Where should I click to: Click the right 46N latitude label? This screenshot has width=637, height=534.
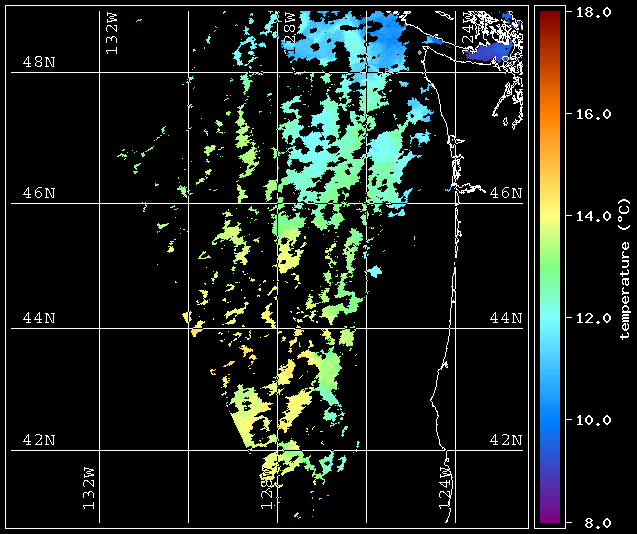click(506, 193)
